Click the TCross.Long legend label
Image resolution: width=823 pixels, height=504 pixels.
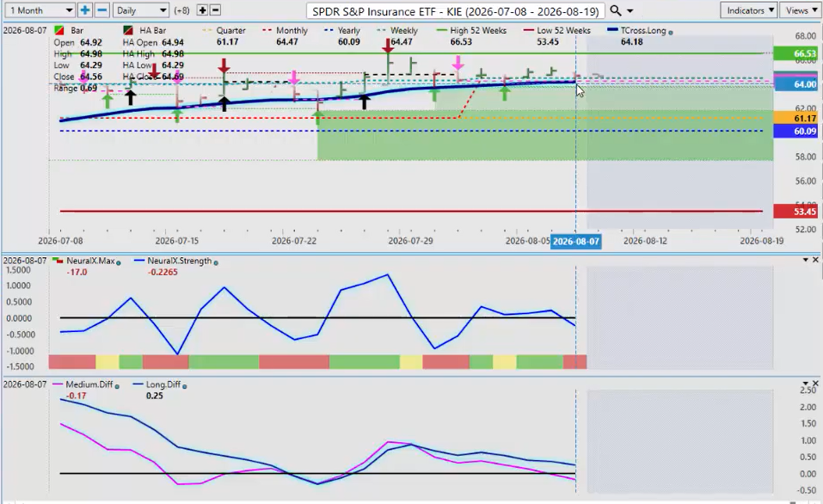(643, 30)
